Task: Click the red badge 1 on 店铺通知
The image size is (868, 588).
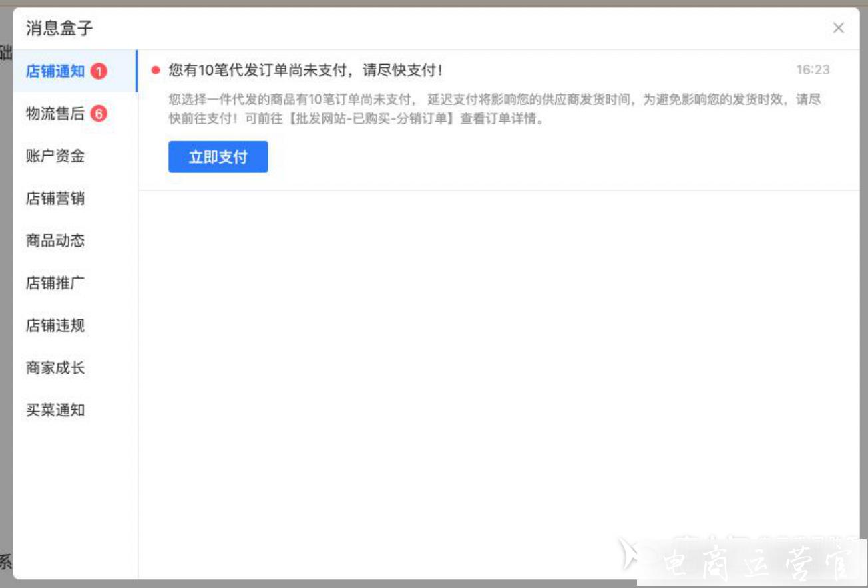Action: tap(99, 71)
